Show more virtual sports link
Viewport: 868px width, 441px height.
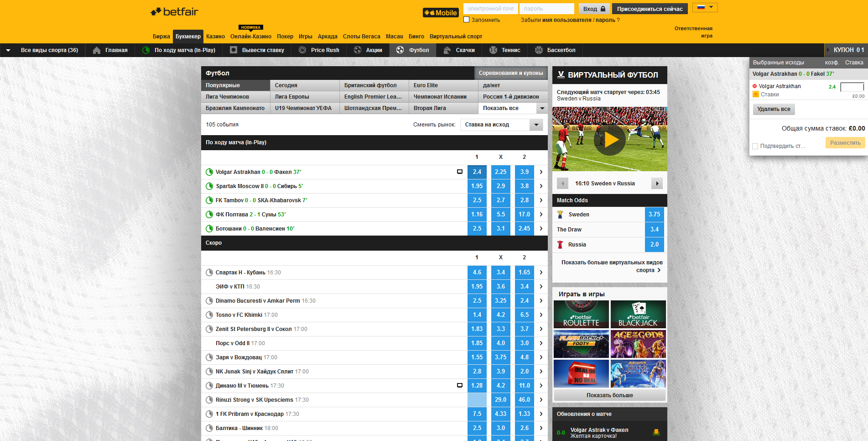click(x=611, y=266)
